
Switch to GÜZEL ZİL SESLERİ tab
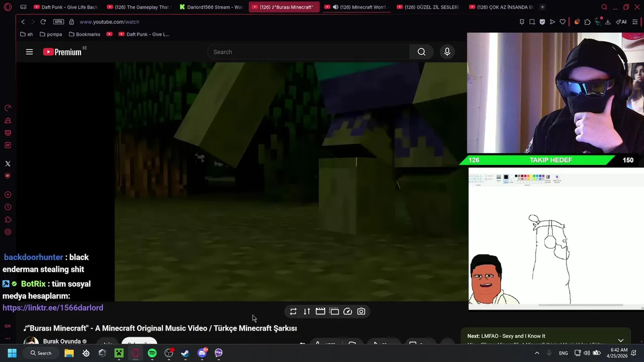click(x=428, y=7)
